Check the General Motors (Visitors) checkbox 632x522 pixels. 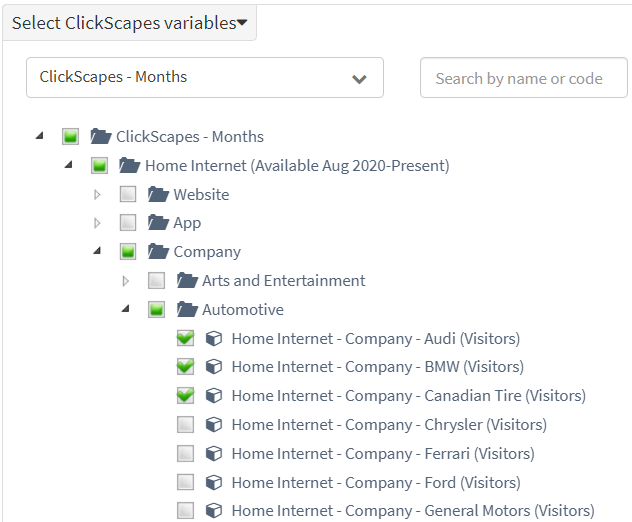pos(185,510)
